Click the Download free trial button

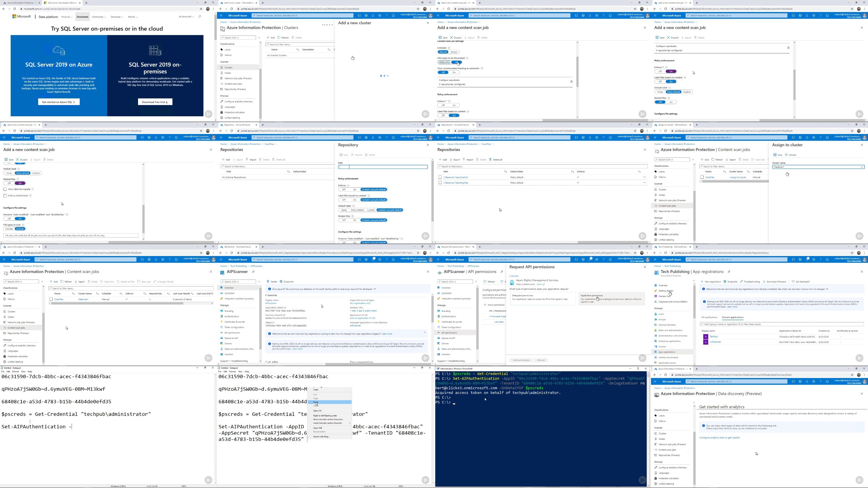point(155,102)
